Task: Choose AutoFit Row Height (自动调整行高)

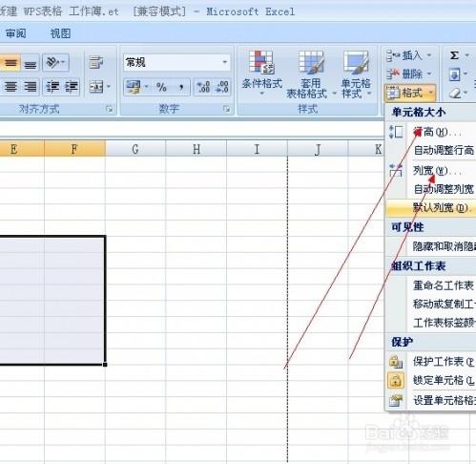Action: click(431, 150)
